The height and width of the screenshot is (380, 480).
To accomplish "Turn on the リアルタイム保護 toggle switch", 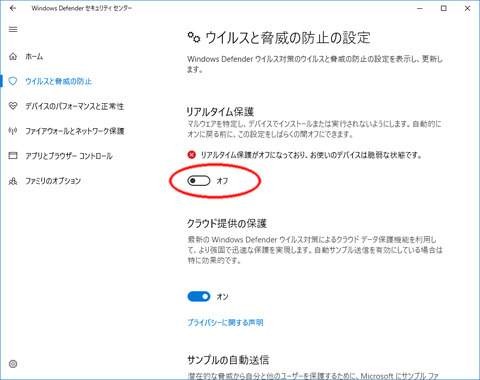I will coord(199,181).
